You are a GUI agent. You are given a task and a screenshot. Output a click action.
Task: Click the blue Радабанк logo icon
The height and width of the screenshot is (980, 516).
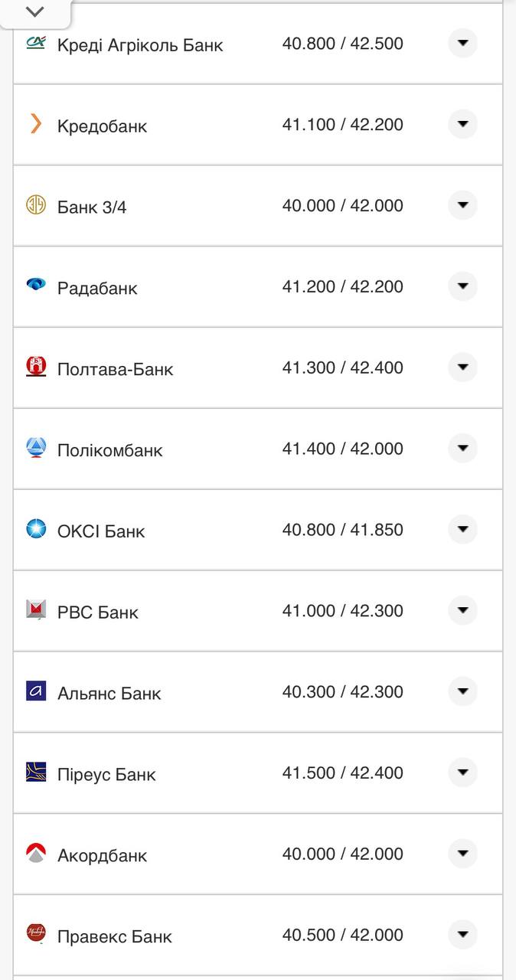click(36, 286)
